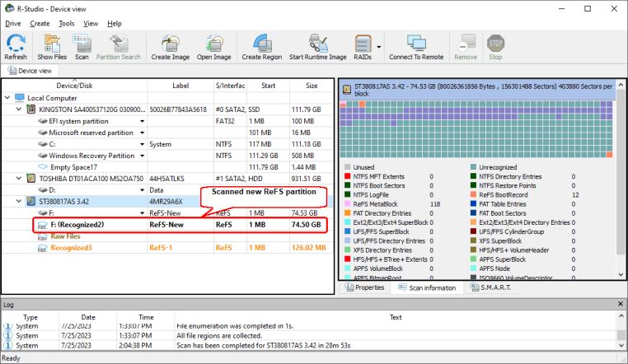The height and width of the screenshot is (364, 628).
Task: Open the Tools menu
Action: [x=67, y=24]
